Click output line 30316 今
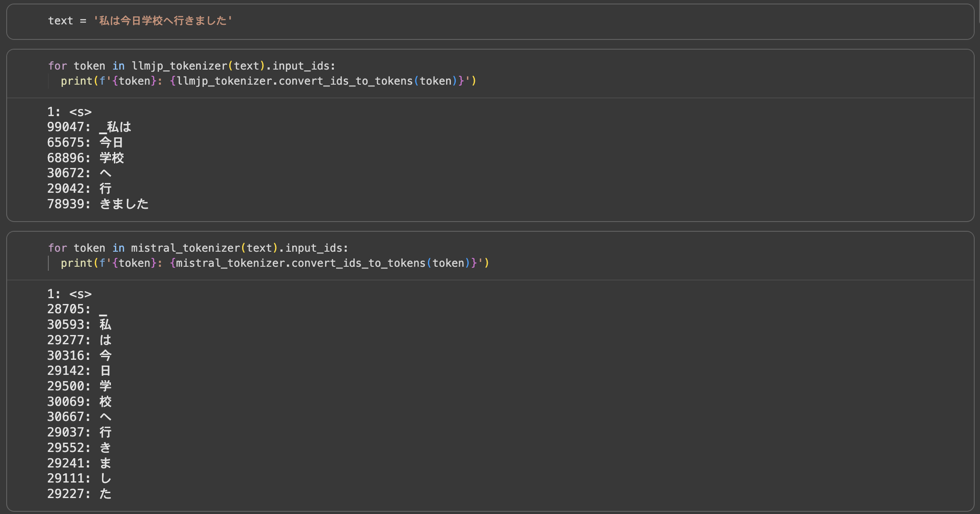The image size is (980, 514). tap(79, 355)
